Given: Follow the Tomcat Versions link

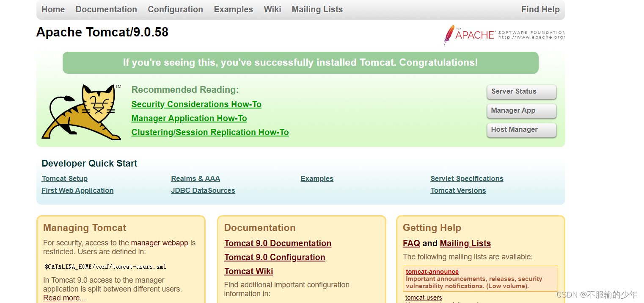Looking at the screenshot, I should pos(458,190).
